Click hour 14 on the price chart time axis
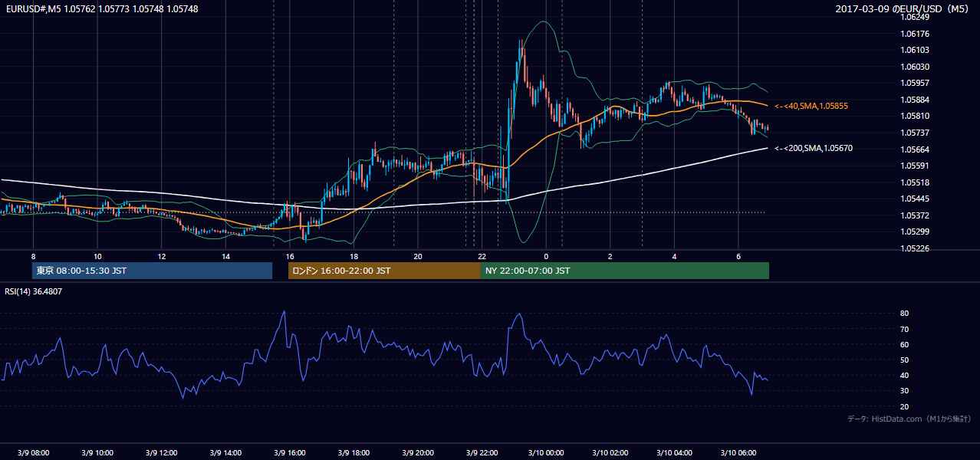This screenshot has width=980, height=460. coord(225,256)
